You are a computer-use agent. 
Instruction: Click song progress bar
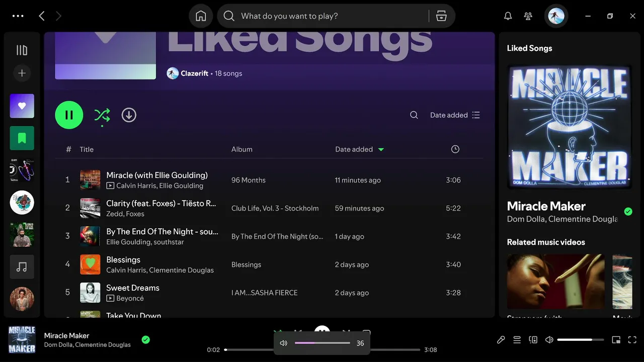pos(322,349)
